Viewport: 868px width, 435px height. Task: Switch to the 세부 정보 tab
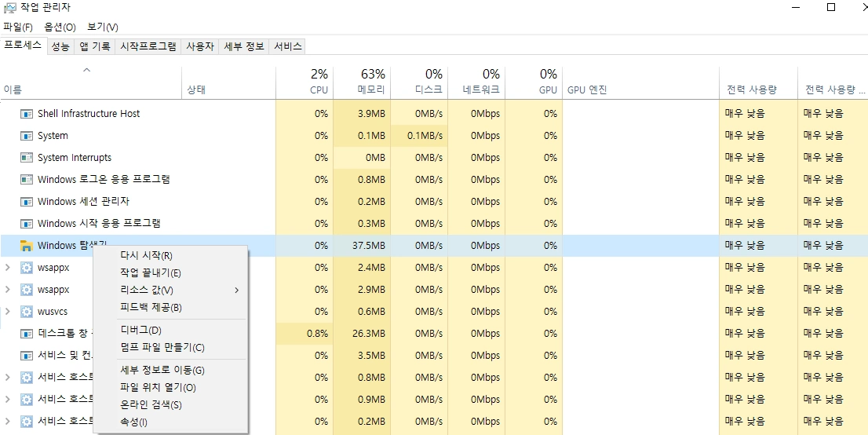pos(244,46)
